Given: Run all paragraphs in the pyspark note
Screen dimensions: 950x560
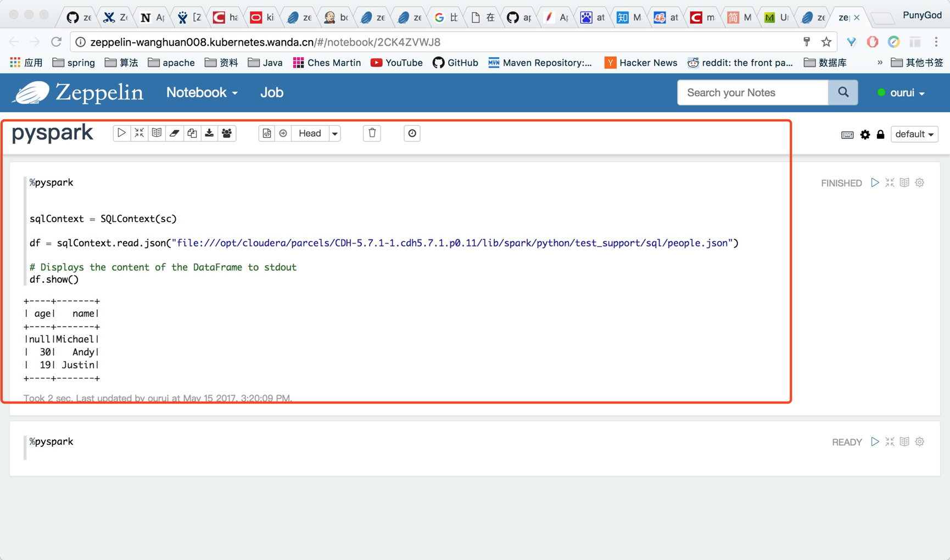Looking at the screenshot, I should (x=121, y=133).
